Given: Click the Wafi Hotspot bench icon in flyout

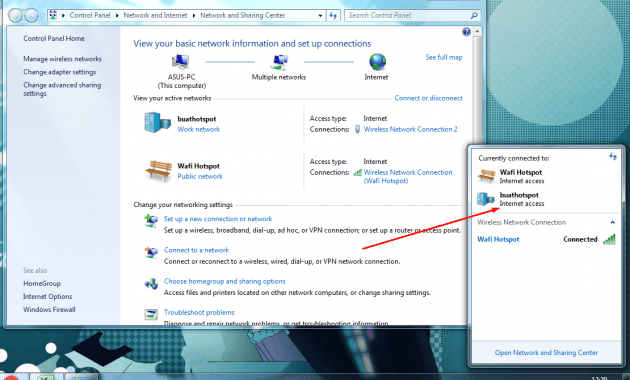Looking at the screenshot, I should point(486,176).
